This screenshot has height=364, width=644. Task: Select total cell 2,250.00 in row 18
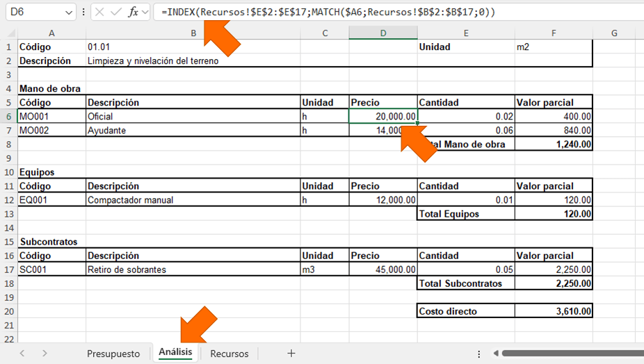click(x=554, y=283)
